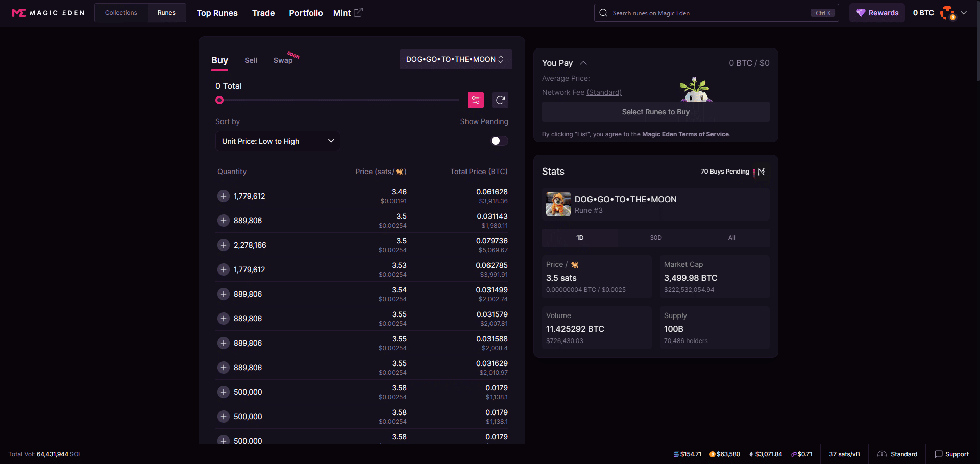Select the Sell tab

[251, 60]
